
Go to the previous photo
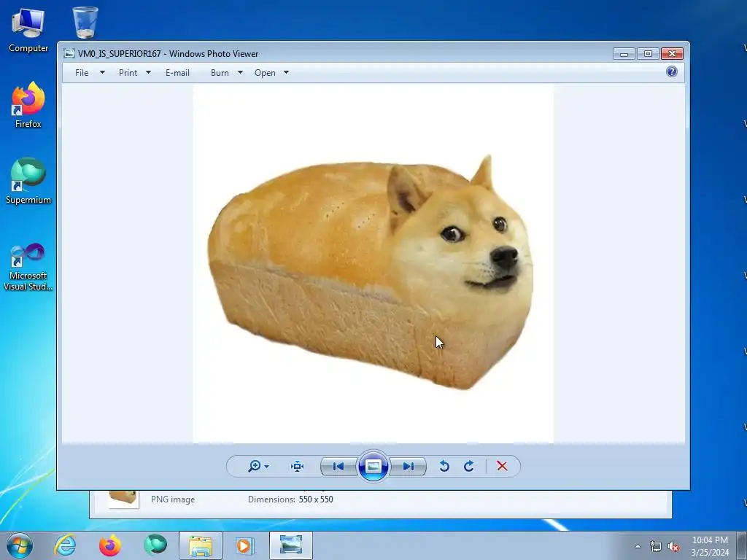click(x=338, y=466)
